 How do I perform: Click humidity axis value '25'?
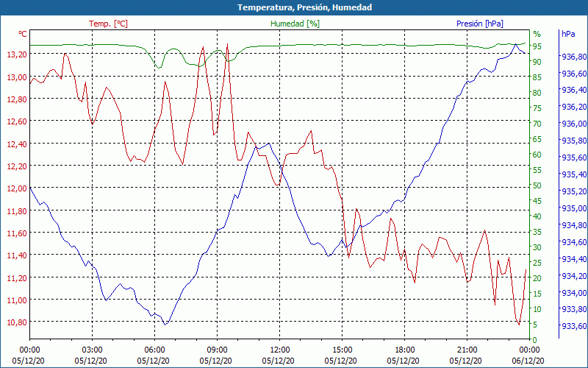[x=537, y=263]
